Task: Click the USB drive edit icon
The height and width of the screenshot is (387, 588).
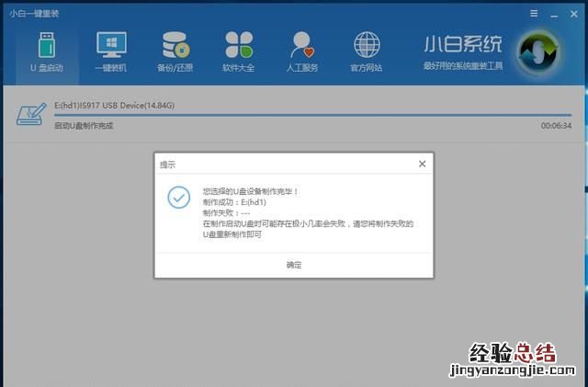Action: point(31,115)
